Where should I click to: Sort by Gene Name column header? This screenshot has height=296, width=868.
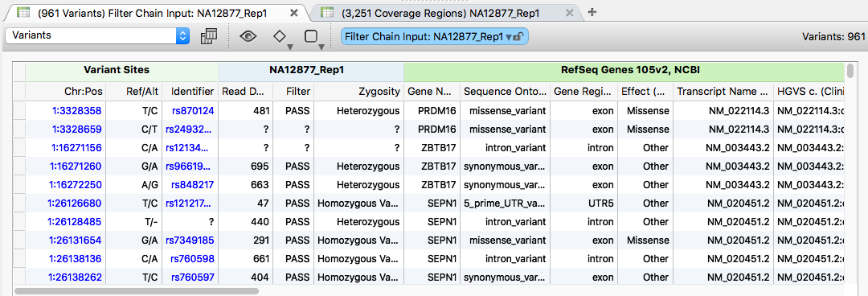tap(432, 92)
